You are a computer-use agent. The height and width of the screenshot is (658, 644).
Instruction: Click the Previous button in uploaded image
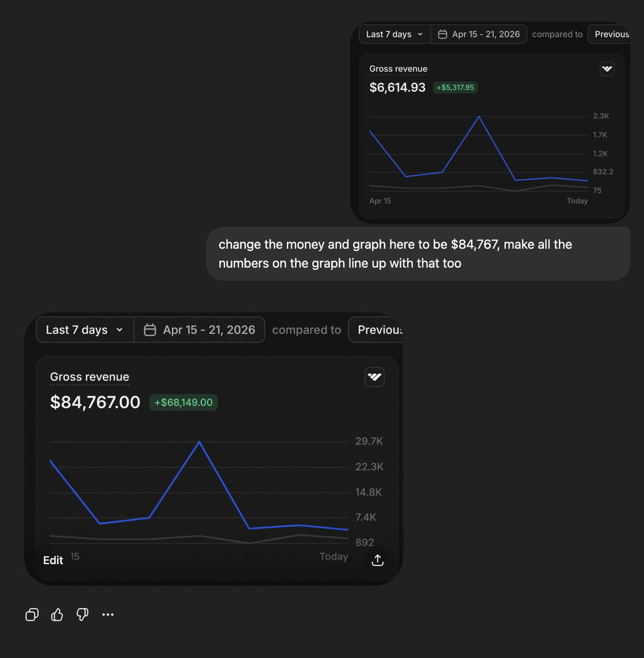click(x=609, y=34)
